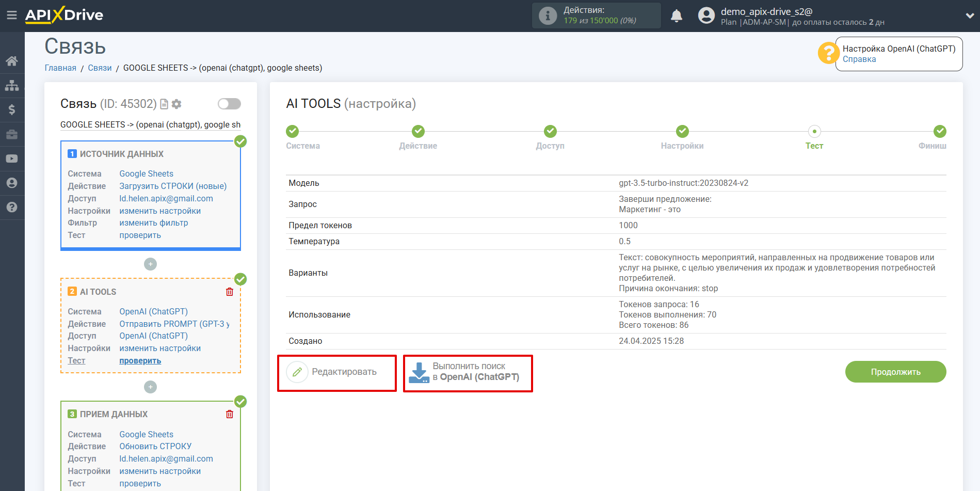Click source изменить настройки link

tap(160, 211)
